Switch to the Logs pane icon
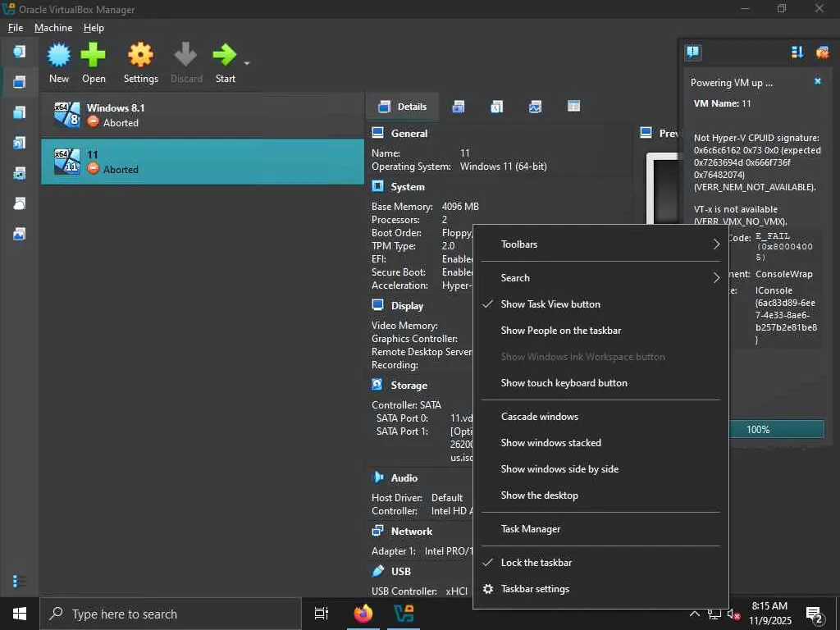840x630 pixels. [496, 107]
